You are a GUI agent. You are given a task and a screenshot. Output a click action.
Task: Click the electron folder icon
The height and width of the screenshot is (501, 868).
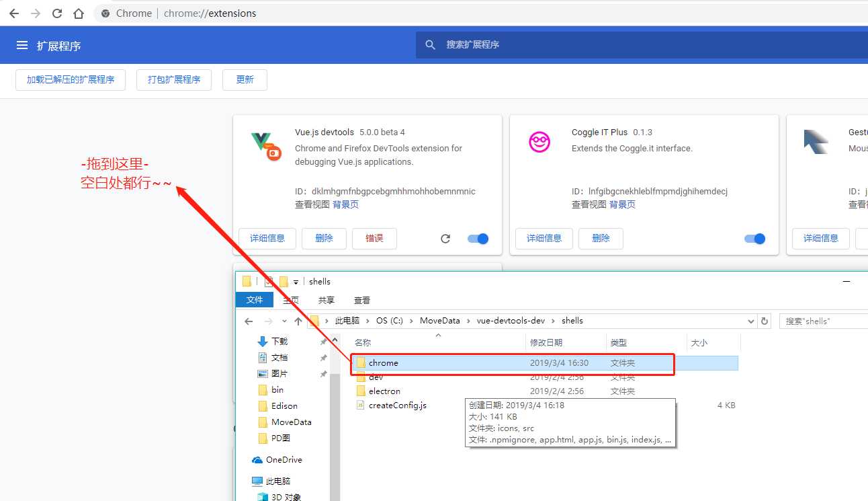361,391
